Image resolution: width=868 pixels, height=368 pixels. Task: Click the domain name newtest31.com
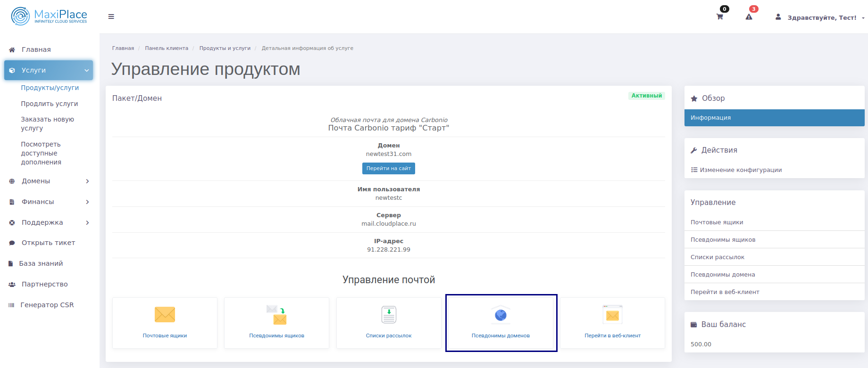[x=389, y=154]
